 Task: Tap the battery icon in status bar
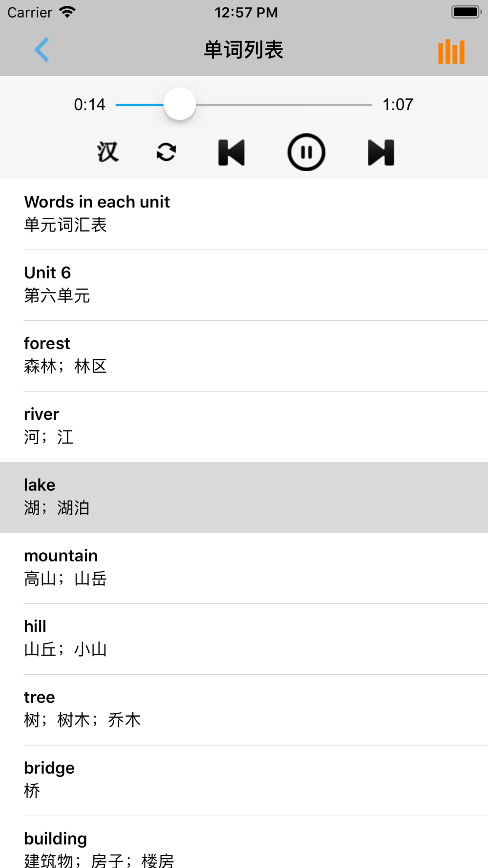pyautogui.click(x=466, y=12)
